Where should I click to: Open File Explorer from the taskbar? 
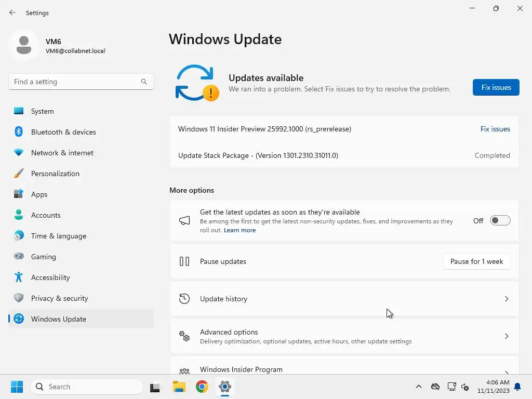(x=179, y=387)
